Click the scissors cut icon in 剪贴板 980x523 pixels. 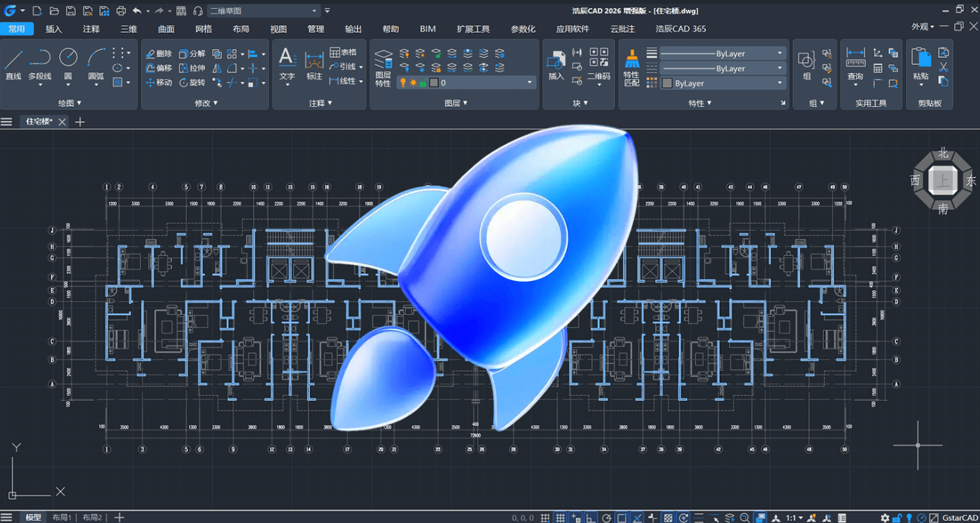pyautogui.click(x=944, y=67)
